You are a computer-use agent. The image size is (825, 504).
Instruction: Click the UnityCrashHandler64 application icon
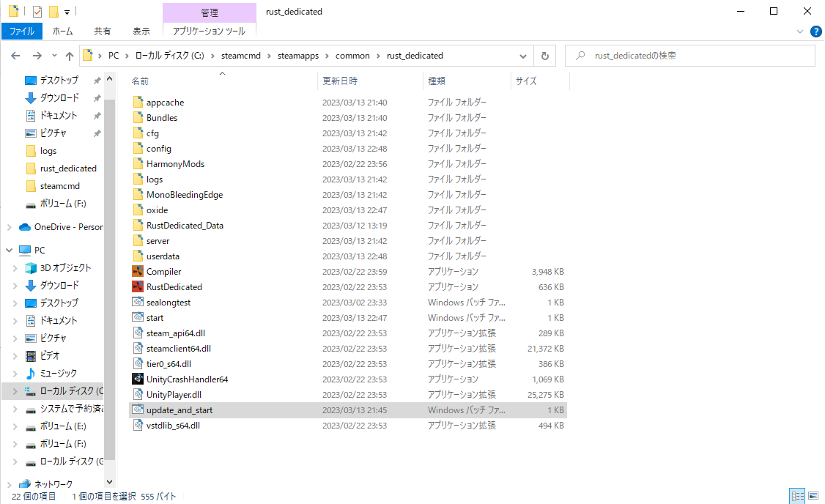pos(138,379)
